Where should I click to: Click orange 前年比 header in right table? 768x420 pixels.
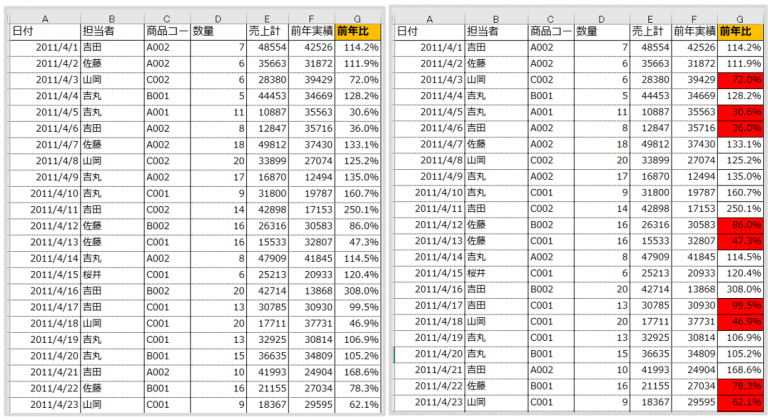[x=740, y=31]
